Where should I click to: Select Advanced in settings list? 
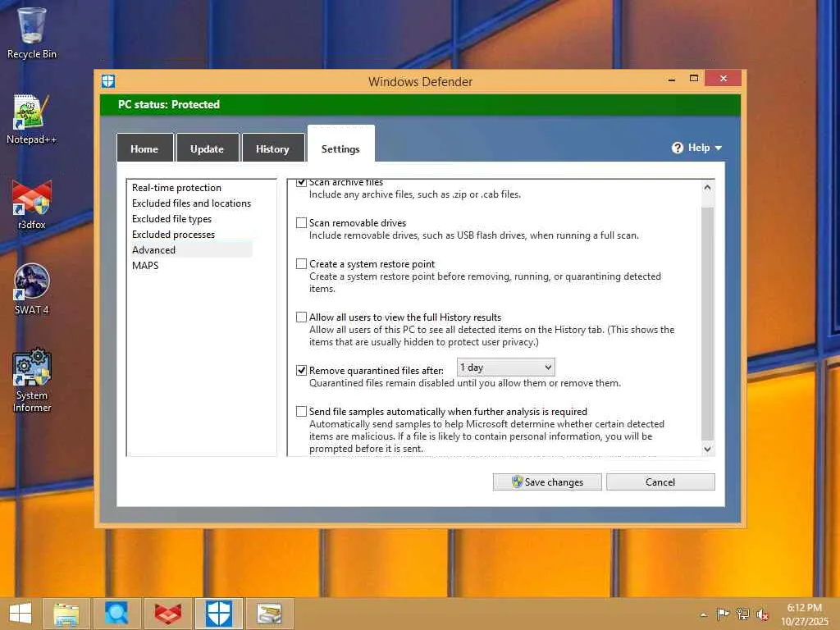[191, 249]
